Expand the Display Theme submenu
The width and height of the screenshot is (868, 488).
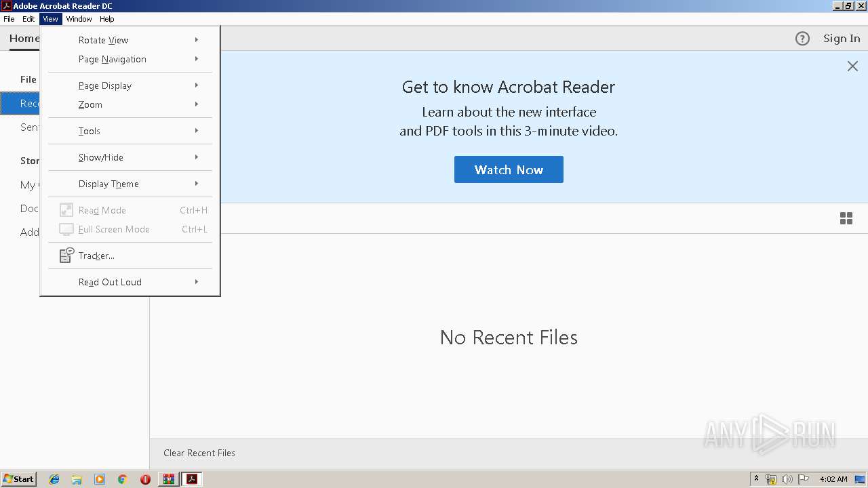coord(130,184)
